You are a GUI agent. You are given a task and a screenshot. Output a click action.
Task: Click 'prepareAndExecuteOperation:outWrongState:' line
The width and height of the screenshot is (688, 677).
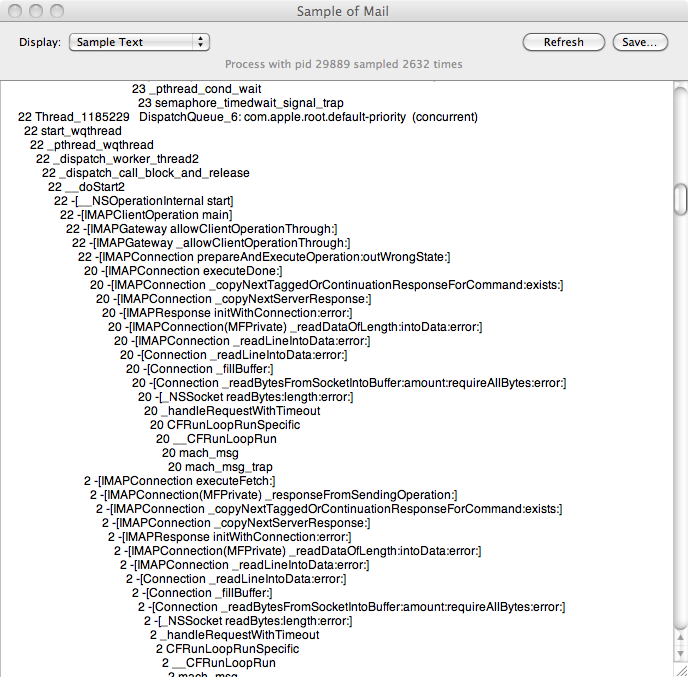point(264,257)
